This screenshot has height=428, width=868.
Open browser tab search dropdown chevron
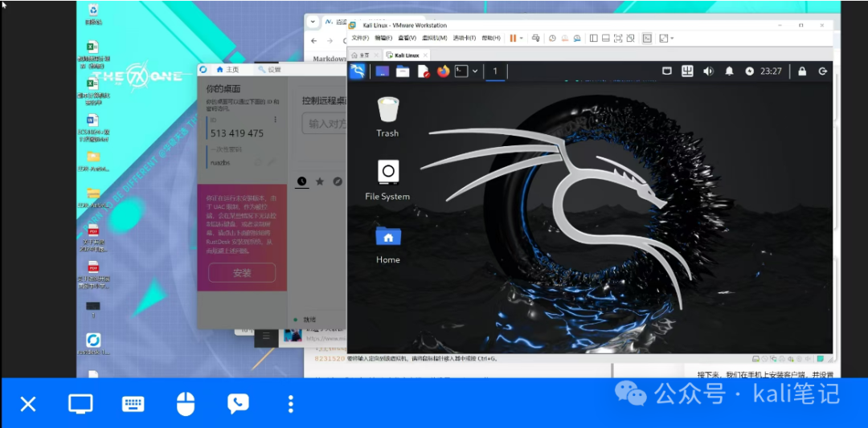(x=313, y=22)
